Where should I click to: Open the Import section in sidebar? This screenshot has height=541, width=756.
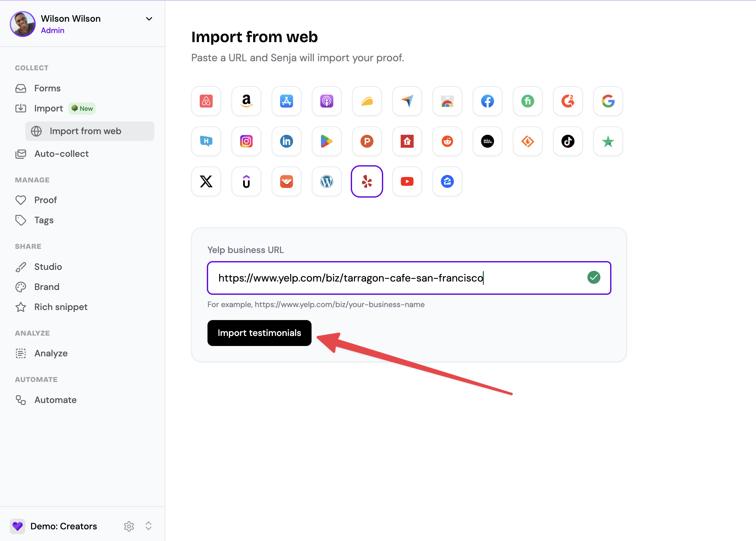(49, 108)
